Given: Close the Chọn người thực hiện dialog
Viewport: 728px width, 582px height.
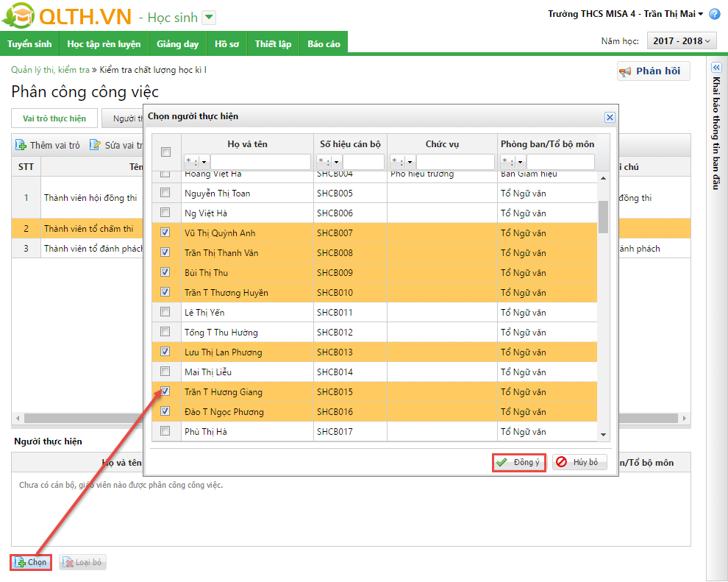Looking at the screenshot, I should click(609, 117).
